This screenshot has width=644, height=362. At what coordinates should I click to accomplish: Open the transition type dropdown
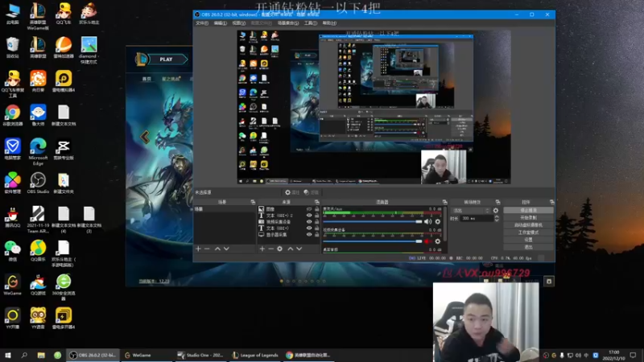click(x=471, y=211)
